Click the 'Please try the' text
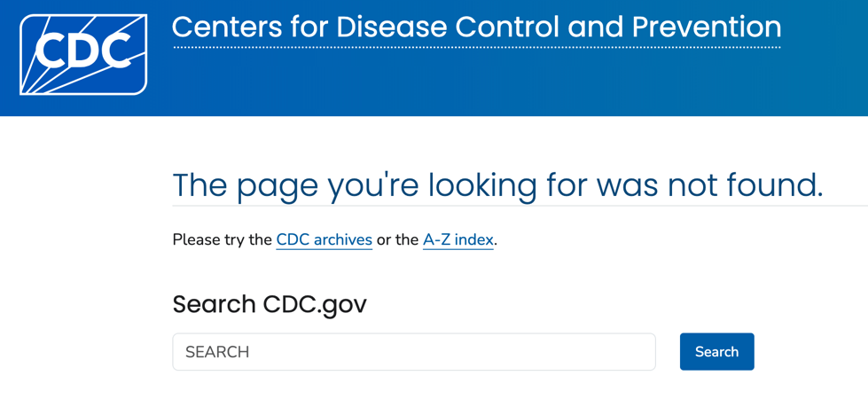Screen dimensions: 868x399 click(222, 239)
